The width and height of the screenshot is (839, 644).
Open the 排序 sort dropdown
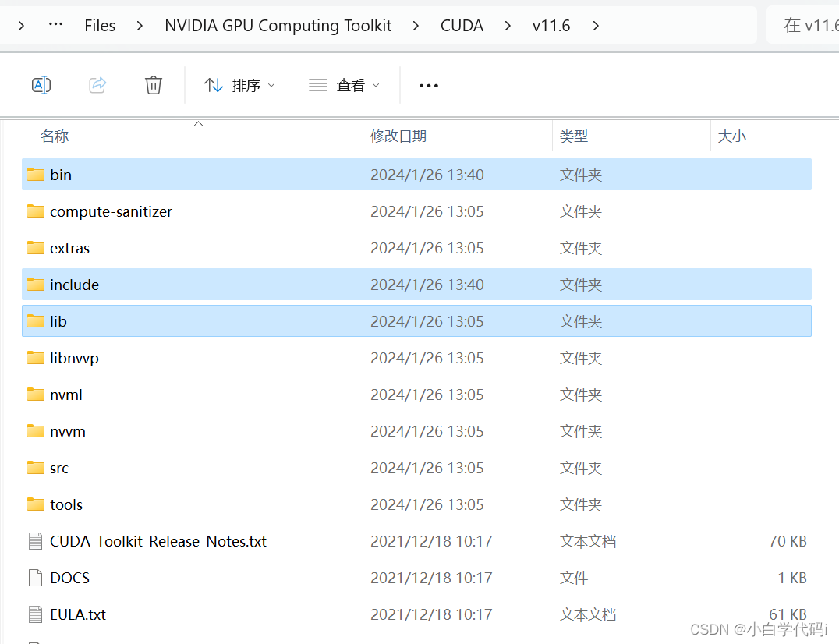click(239, 85)
